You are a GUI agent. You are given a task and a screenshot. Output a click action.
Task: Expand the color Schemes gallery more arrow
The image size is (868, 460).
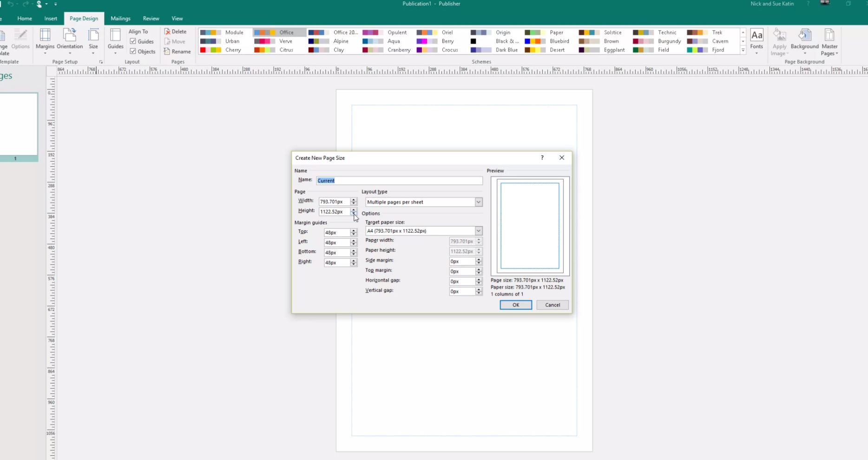(x=743, y=50)
